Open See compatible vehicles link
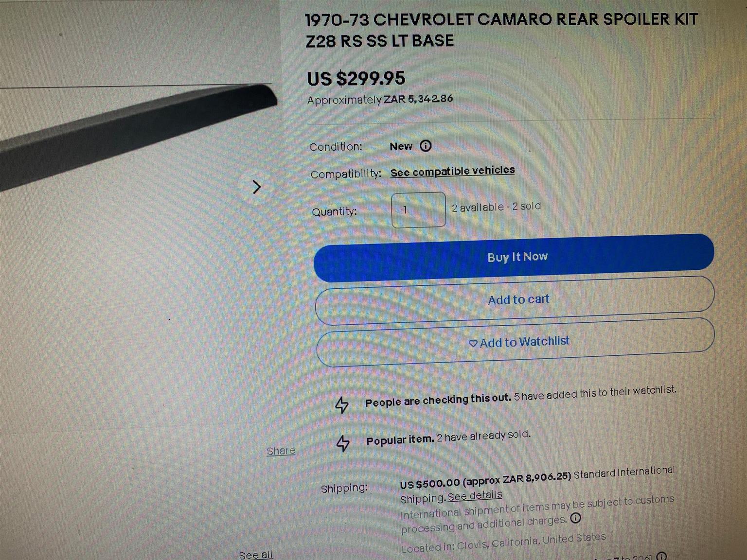The width and height of the screenshot is (747, 560). tap(452, 171)
